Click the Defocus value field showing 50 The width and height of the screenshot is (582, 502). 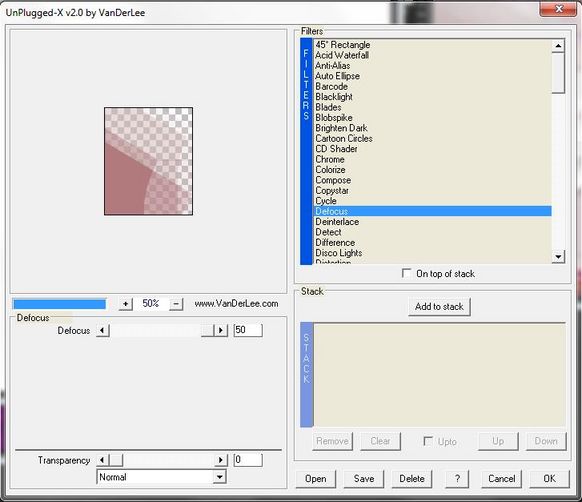tap(248, 330)
